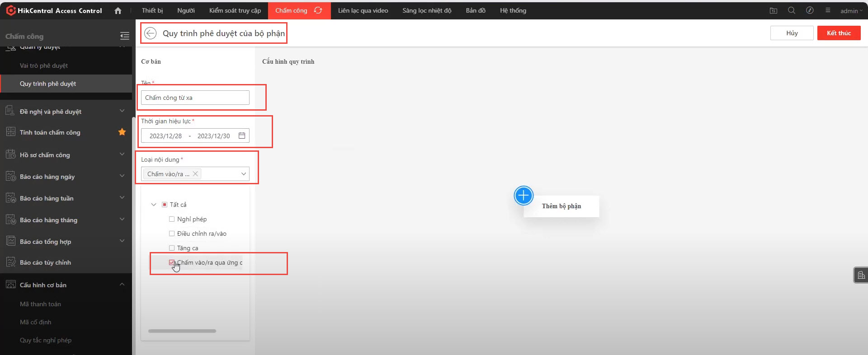Viewport: 868px width, 355px height.
Task: Open the 'Loại nội dung' dropdown arrow
Action: click(244, 174)
